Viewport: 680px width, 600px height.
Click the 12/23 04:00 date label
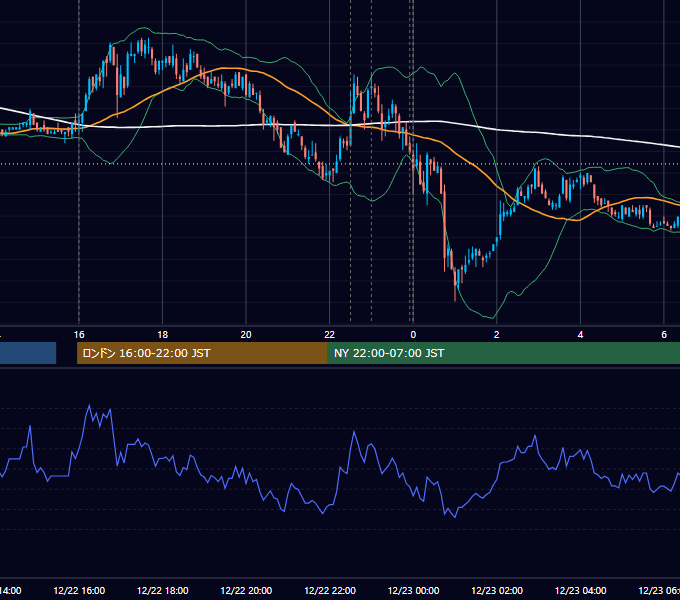581,590
